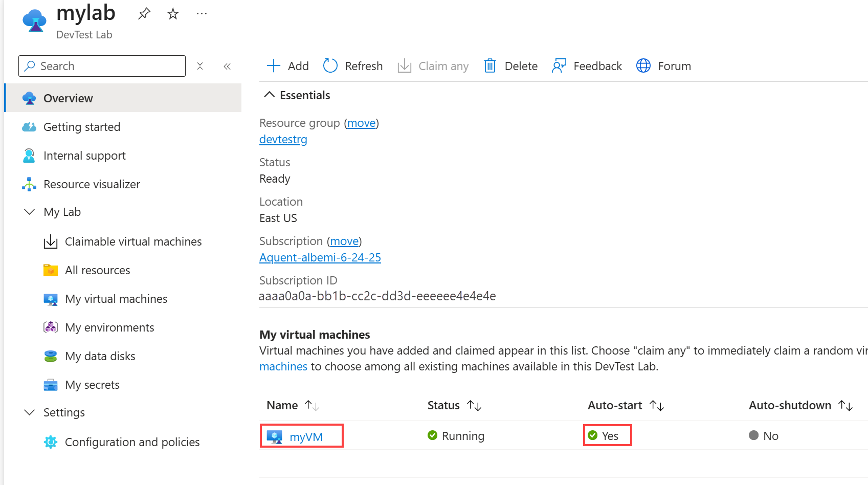Collapse the My Lab menu group
The width and height of the screenshot is (868, 485).
pos(30,212)
